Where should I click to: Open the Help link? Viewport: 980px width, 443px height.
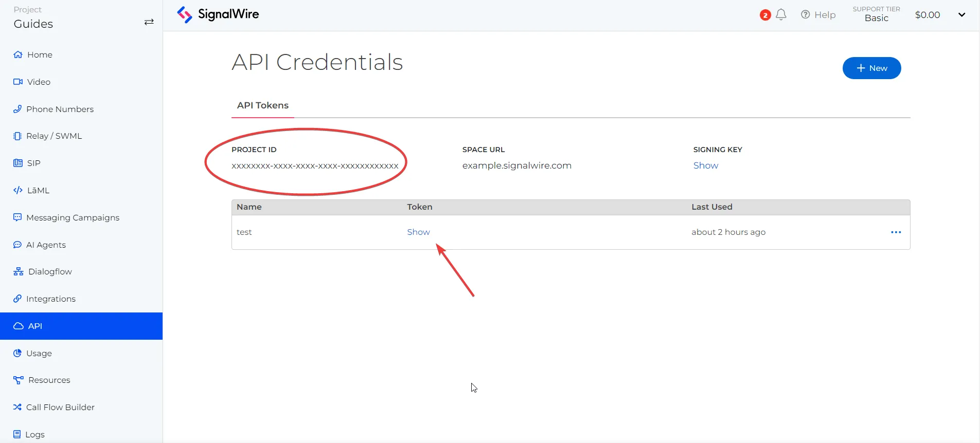tap(825, 15)
